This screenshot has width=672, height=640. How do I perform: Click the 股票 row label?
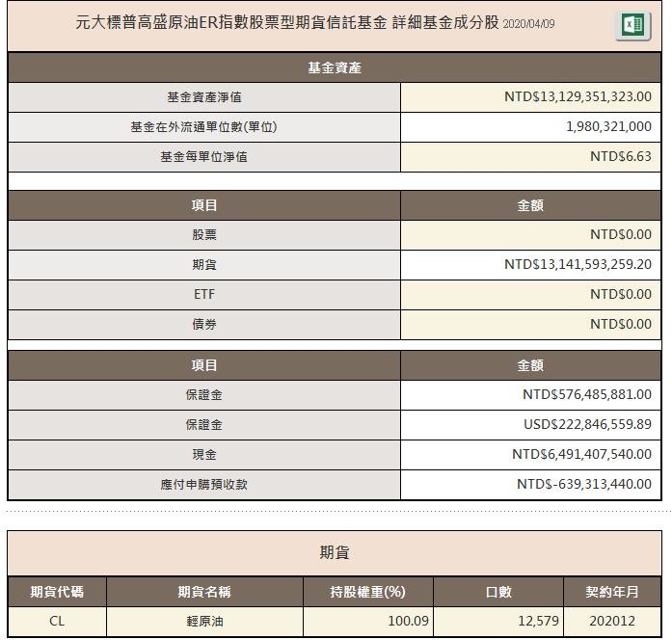(204, 235)
